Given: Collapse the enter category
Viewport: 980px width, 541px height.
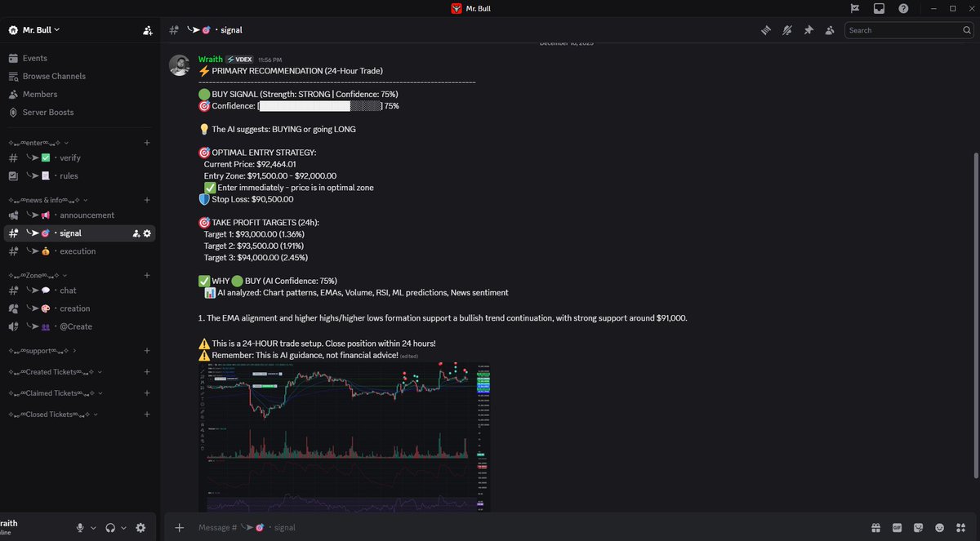Looking at the screenshot, I should (x=38, y=143).
